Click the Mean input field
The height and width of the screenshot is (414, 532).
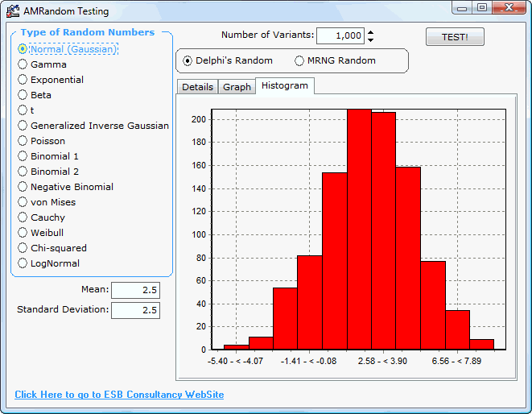point(135,290)
